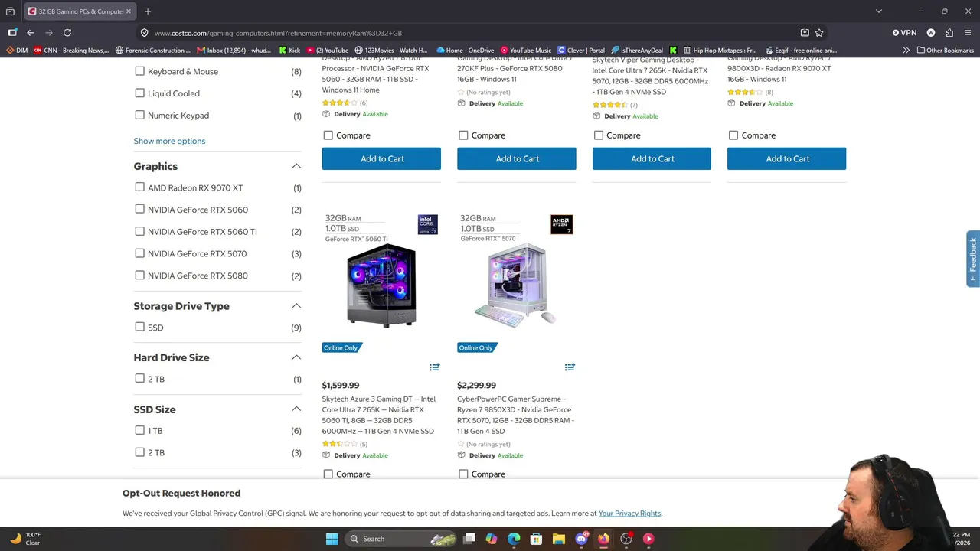Add the Skytech Viper desktop to cart
This screenshot has height=551, width=980.
pyautogui.click(x=652, y=158)
